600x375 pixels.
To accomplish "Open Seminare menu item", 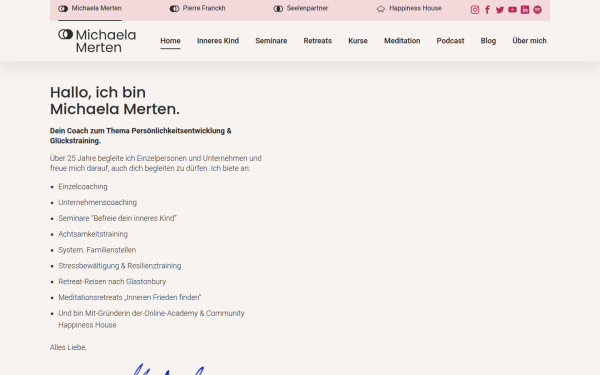I will 271,41.
